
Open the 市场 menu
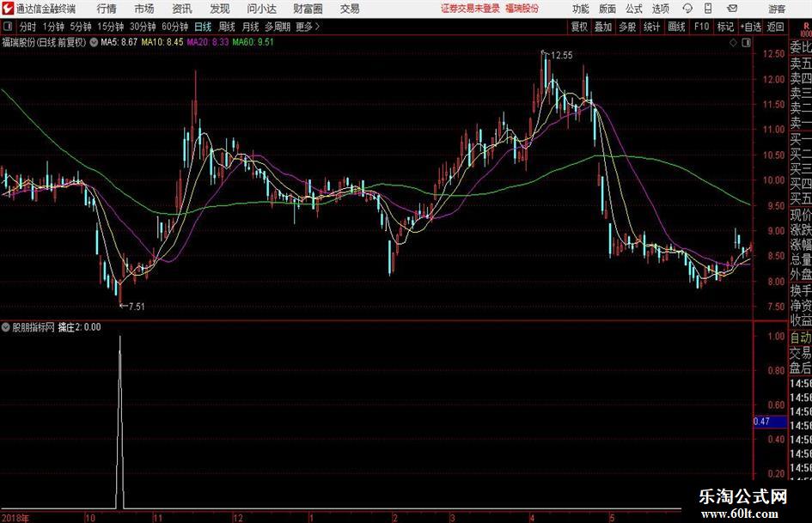[x=144, y=9]
